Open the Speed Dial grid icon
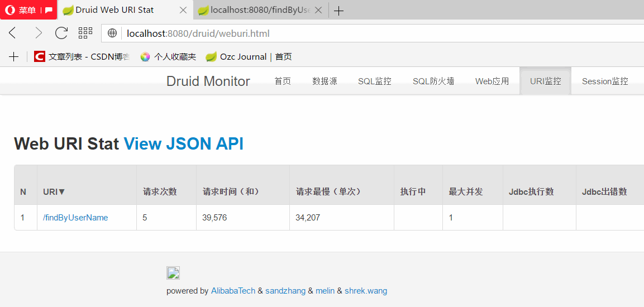Viewport: 644px width, 307px height. 85,33
